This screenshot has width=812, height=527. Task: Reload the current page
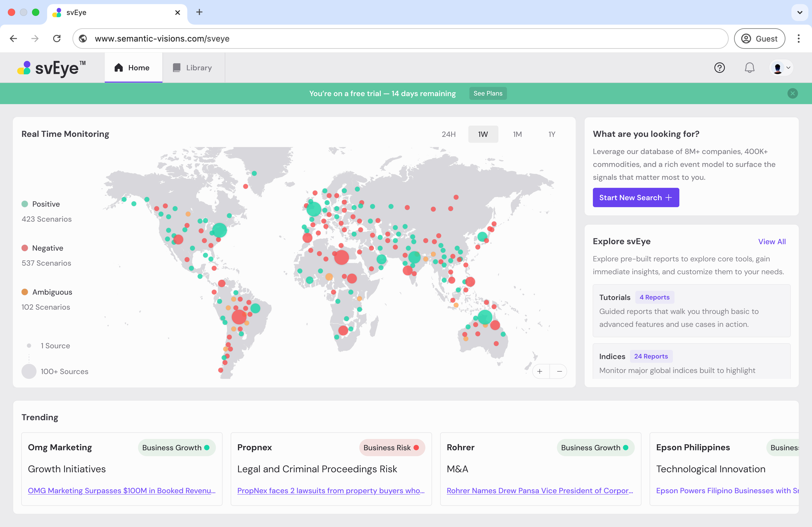[x=57, y=39]
